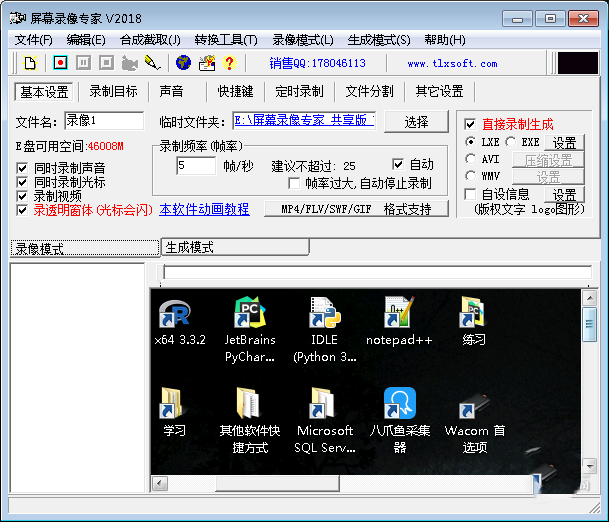Click the 选择 folder button
This screenshot has width=609, height=522.
tap(416, 122)
